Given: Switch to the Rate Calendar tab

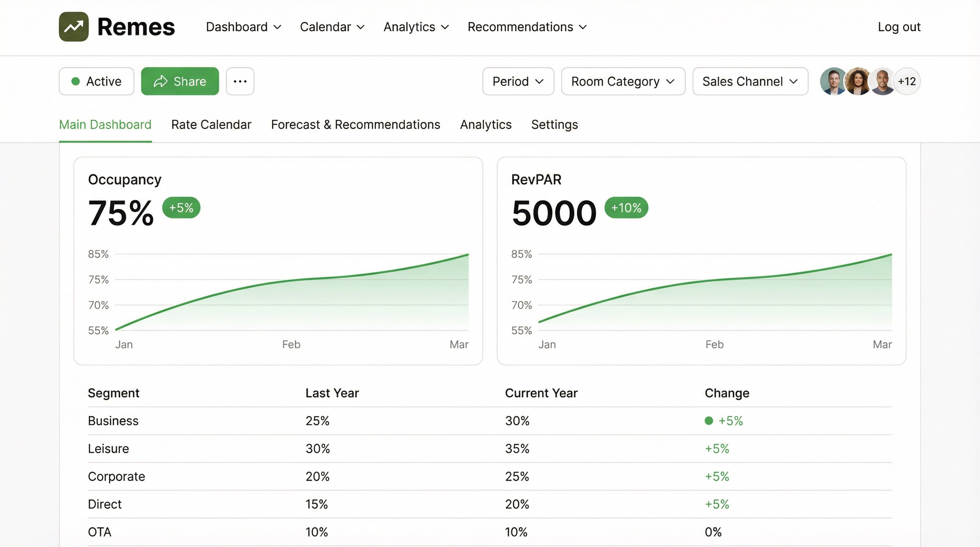Looking at the screenshot, I should tap(211, 124).
